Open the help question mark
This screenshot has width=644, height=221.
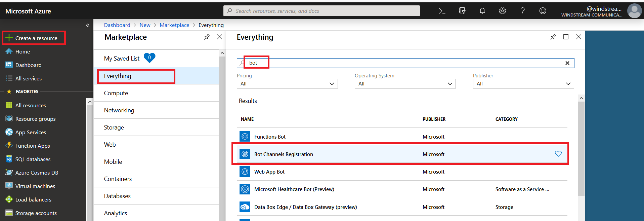522,11
